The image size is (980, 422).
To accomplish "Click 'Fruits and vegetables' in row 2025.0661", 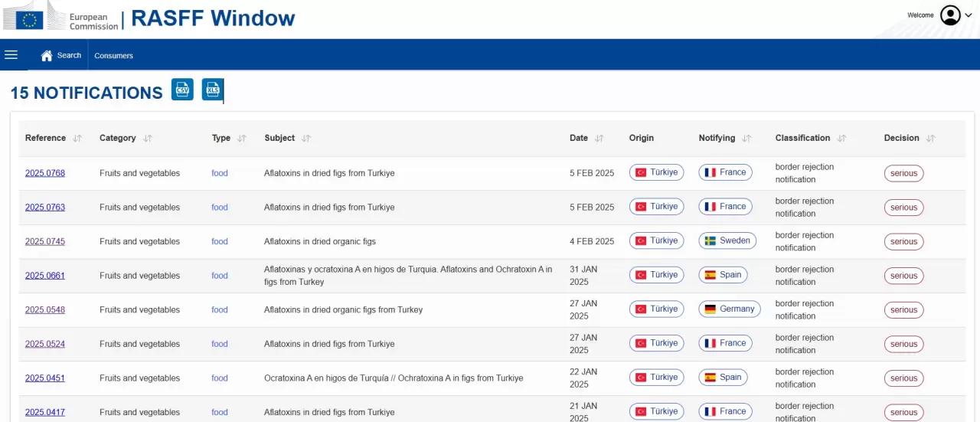I will [139, 276].
